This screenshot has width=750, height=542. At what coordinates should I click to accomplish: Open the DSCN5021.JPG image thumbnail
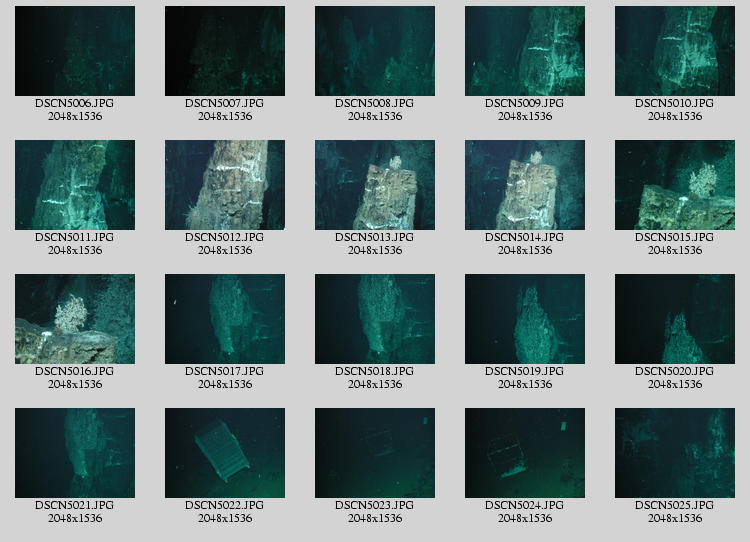(x=75, y=453)
